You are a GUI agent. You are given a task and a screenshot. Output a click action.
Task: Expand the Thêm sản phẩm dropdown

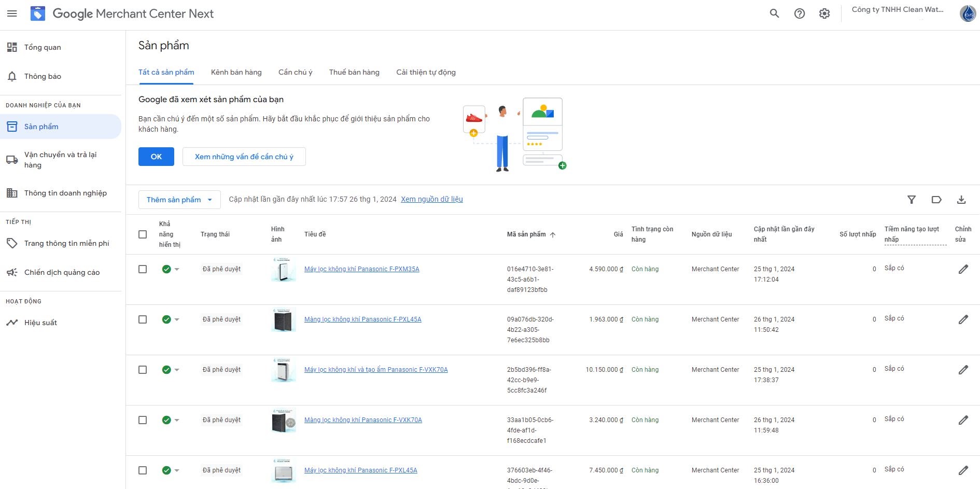(179, 199)
